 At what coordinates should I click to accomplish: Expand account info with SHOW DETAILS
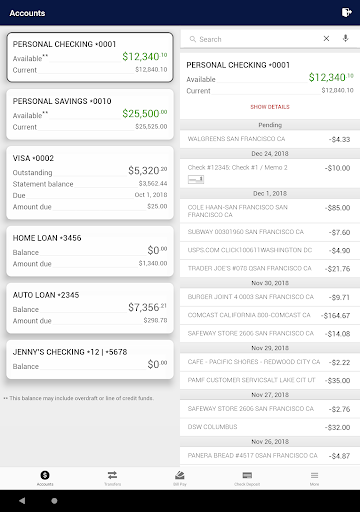coord(270,107)
